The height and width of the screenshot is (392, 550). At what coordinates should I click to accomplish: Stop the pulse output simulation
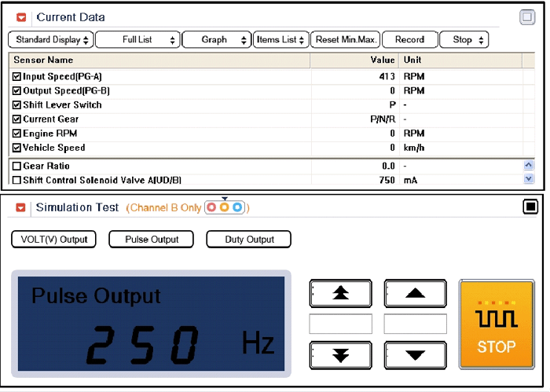497,324
